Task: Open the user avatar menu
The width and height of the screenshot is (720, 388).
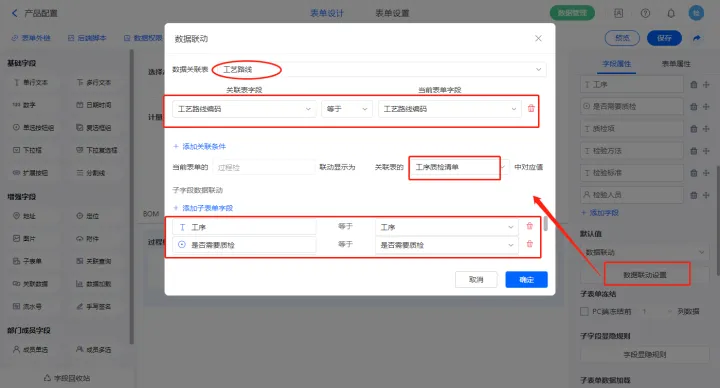Action: tap(696, 13)
